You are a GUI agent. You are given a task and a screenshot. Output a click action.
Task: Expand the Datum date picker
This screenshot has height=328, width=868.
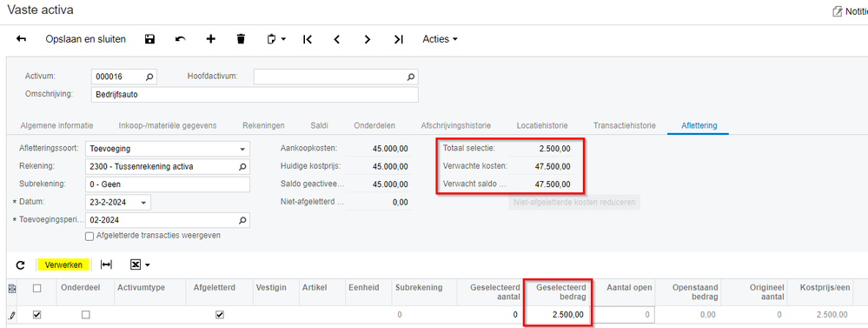coord(144,203)
